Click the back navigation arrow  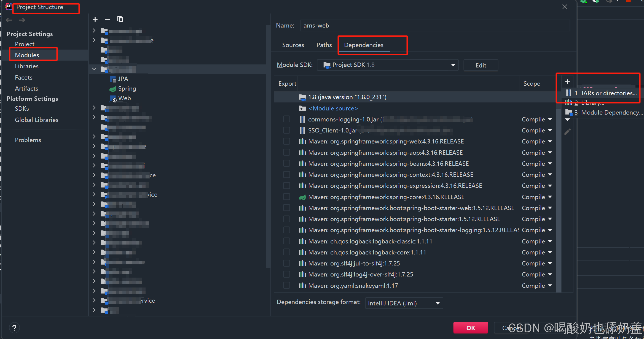pos(9,20)
